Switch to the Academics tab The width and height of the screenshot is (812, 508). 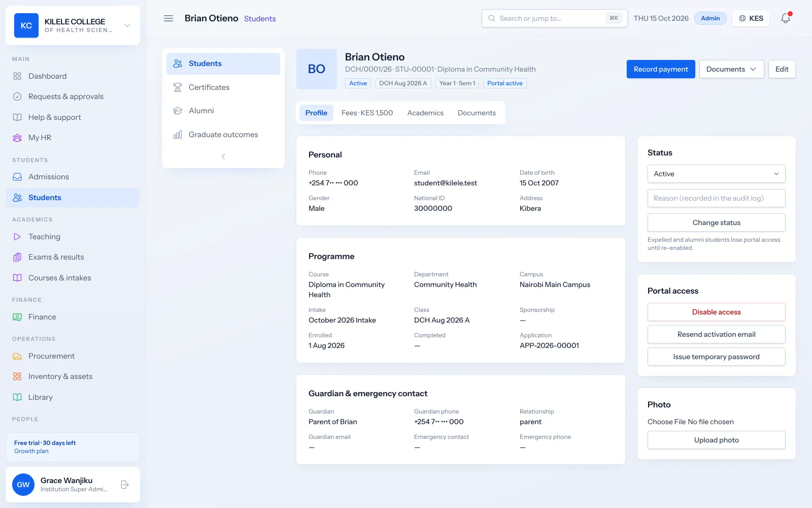(x=425, y=113)
